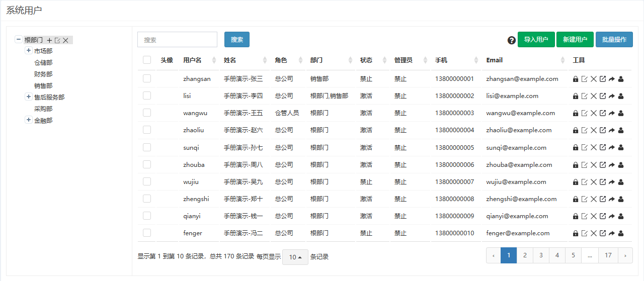This screenshot has height=281, width=644.
Task: Click the delete X icon in qianyi's row
Action: coord(593,216)
